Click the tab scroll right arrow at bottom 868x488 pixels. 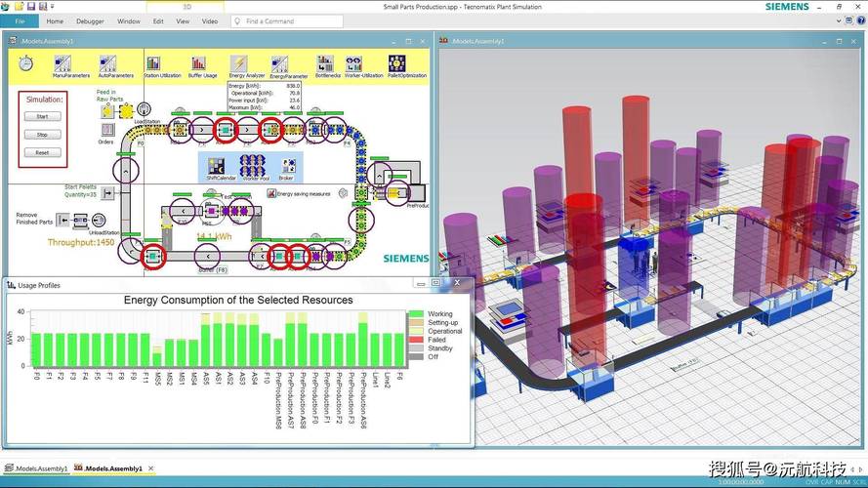tap(860, 469)
